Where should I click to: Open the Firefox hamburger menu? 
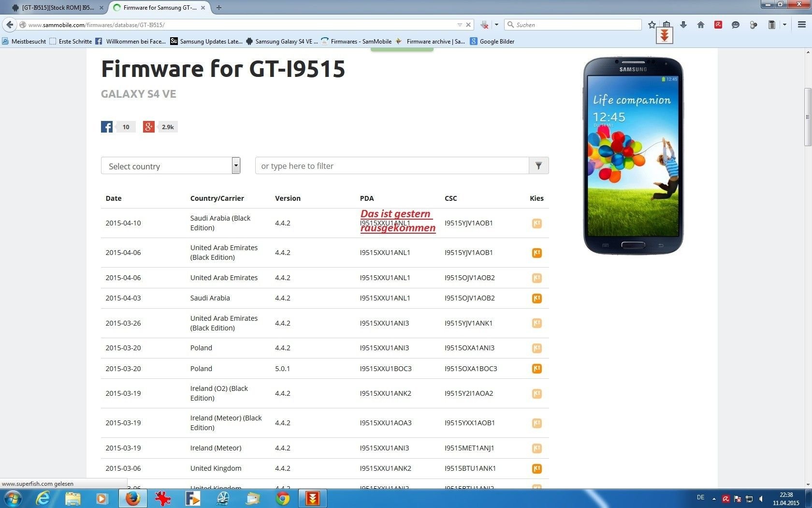[x=801, y=25]
